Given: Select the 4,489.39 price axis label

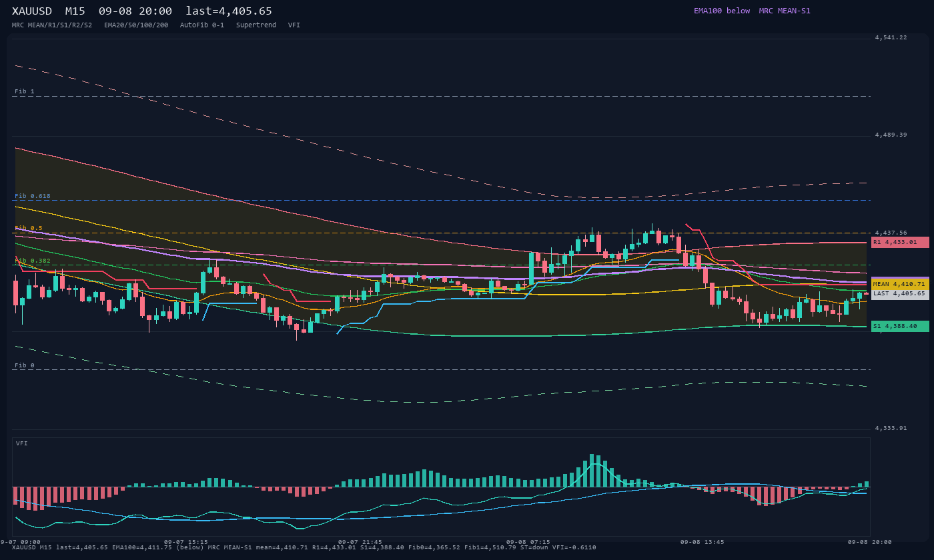Looking at the screenshot, I should tap(891, 135).
